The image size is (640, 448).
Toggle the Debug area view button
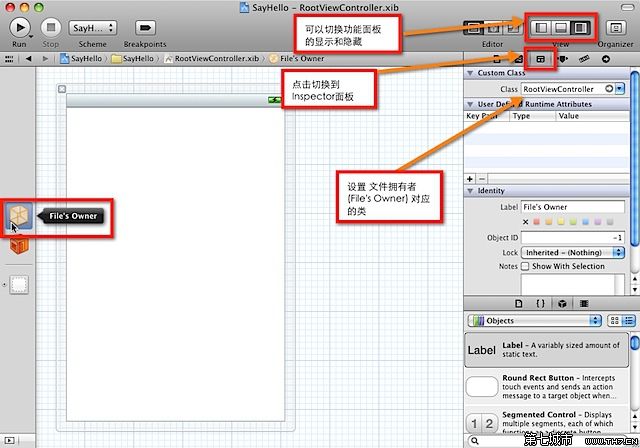pyautogui.click(x=561, y=28)
